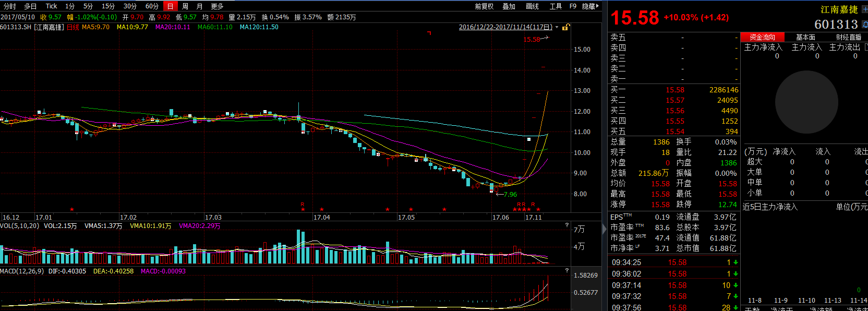Toggle 叠加 overlay comparison
The image size is (868, 311).
pos(509,6)
